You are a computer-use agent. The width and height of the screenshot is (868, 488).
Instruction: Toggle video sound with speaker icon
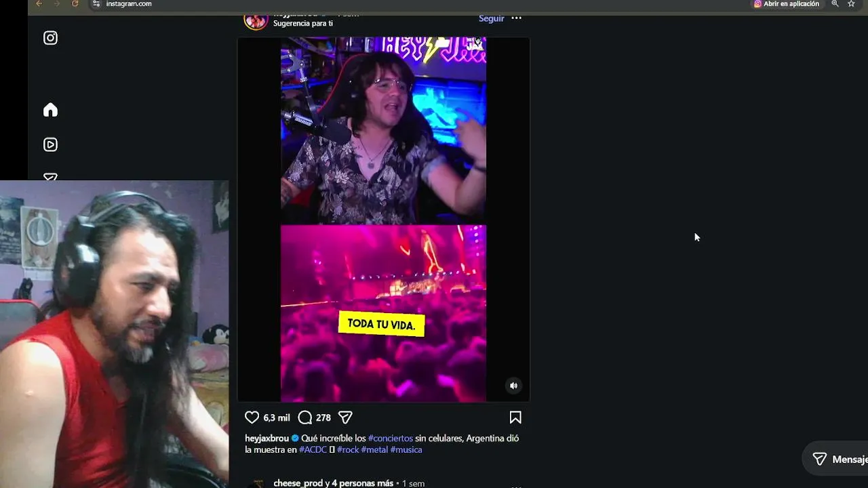[513, 386]
